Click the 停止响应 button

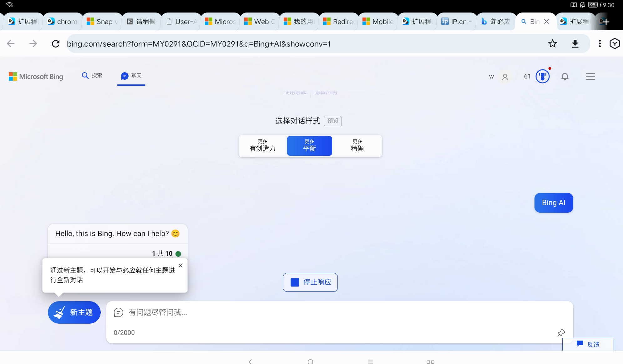[x=310, y=282]
